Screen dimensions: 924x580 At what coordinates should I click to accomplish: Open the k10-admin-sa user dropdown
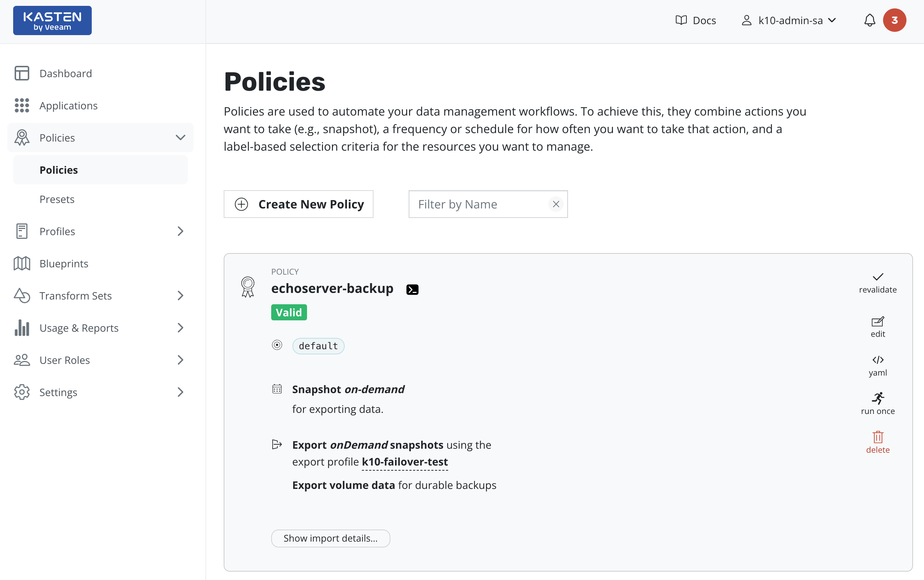pos(789,20)
